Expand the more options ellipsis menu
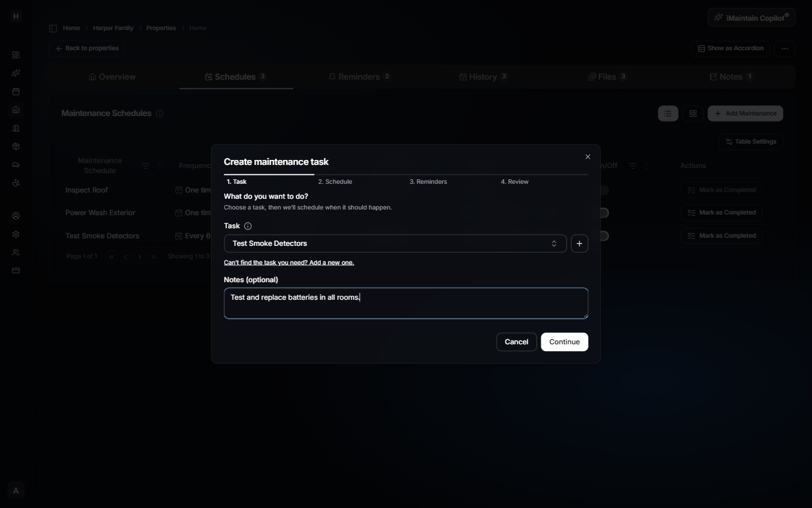 click(784, 48)
